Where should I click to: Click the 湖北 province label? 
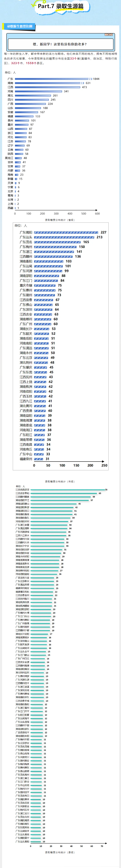click(x=11, y=95)
